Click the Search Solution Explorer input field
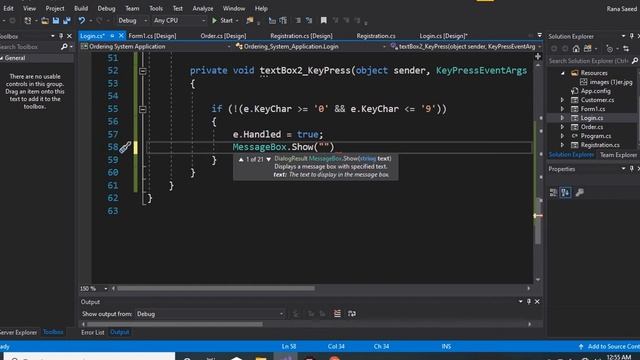The width and height of the screenshot is (640, 360). click(588, 61)
